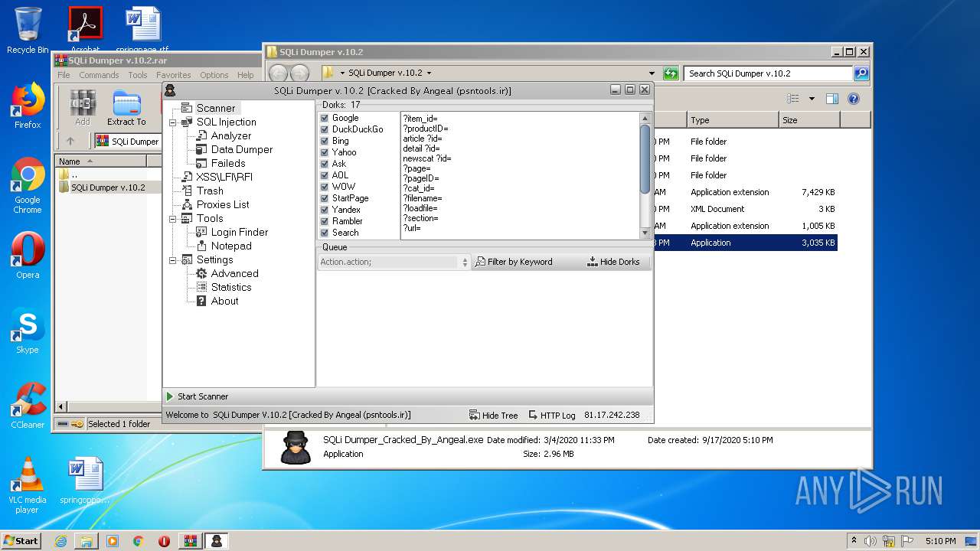Uncheck the Bing search engine
This screenshot has width=980, height=551.
click(325, 141)
